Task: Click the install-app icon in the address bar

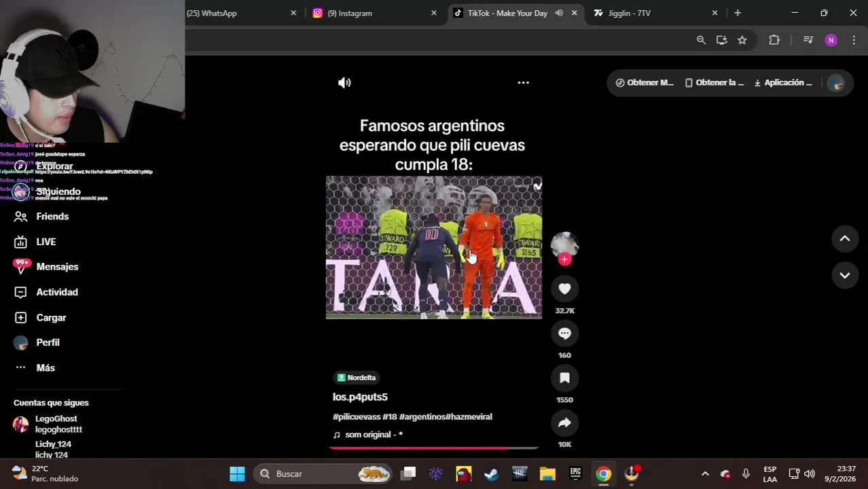Action: (721, 40)
